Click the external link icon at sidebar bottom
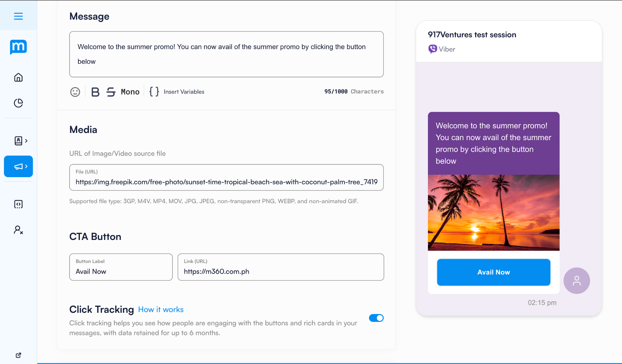 [x=18, y=355]
